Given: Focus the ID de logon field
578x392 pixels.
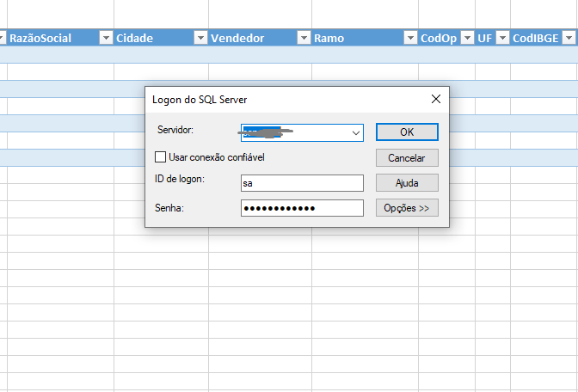Looking at the screenshot, I should (x=302, y=183).
